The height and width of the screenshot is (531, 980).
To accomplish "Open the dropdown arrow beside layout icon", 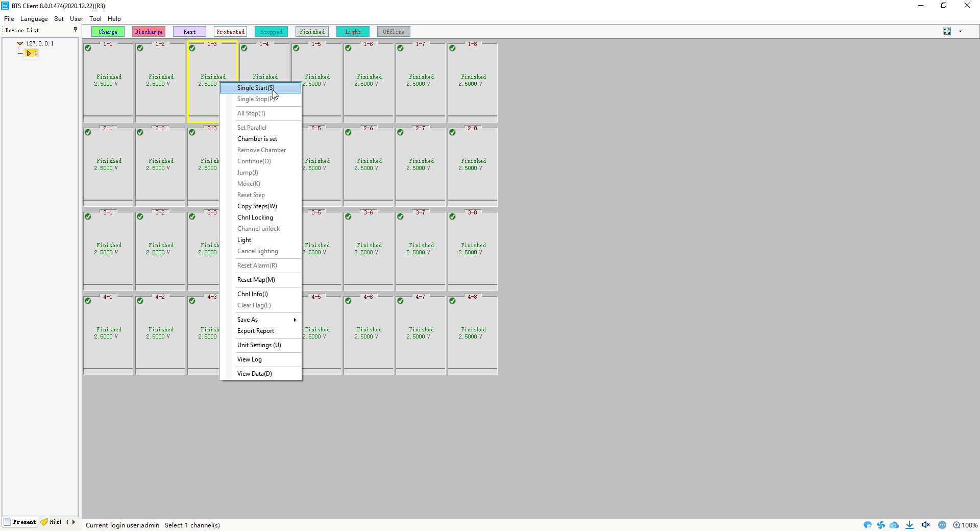I will 960,31.
